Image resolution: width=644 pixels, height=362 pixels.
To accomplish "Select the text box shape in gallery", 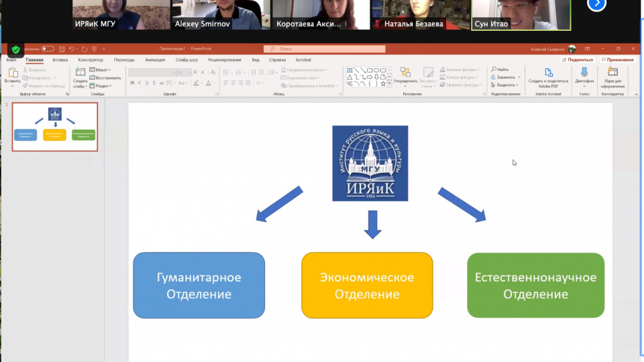I will pos(350,70).
